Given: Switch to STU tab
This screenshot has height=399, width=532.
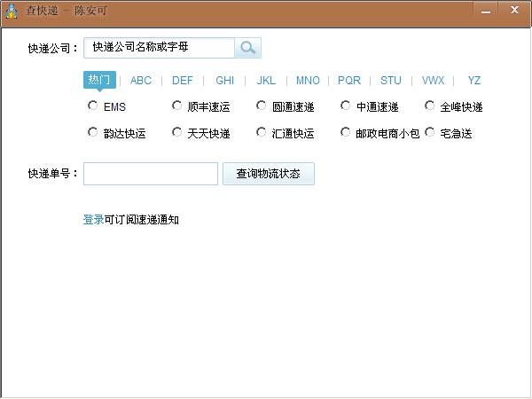Looking at the screenshot, I should [391, 81].
